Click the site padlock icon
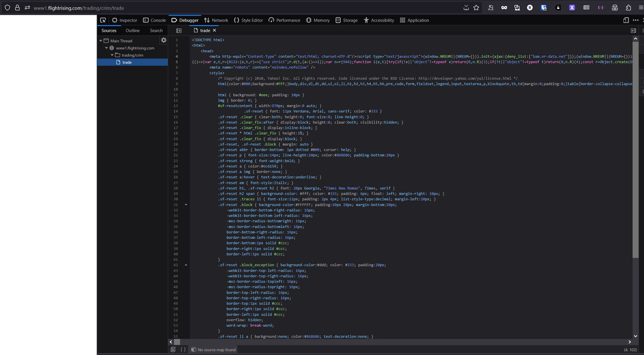 point(17,8)
